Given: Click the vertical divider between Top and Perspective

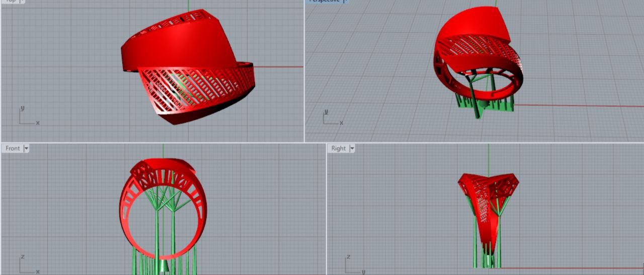Looking at the screenshot, I should click(304, 71).
